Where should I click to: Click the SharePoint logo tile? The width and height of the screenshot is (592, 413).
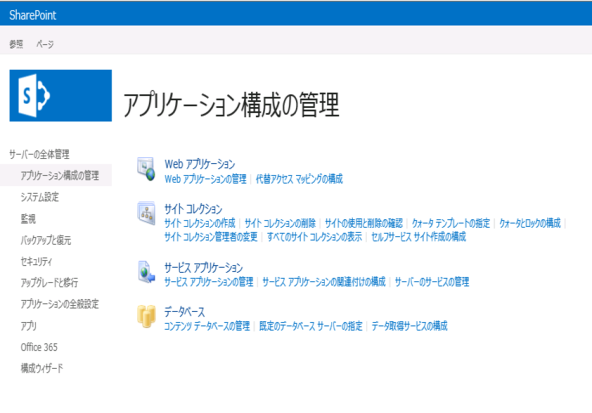tap(60, 96)
